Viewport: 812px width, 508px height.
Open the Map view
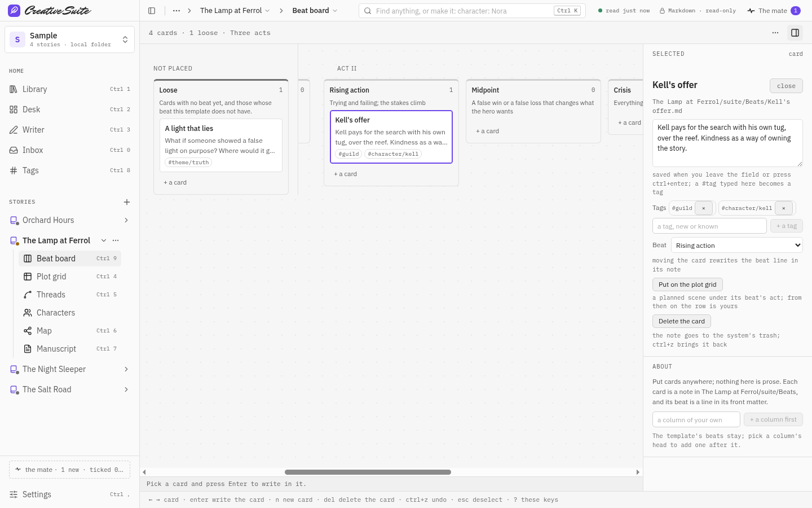(70, 331)
